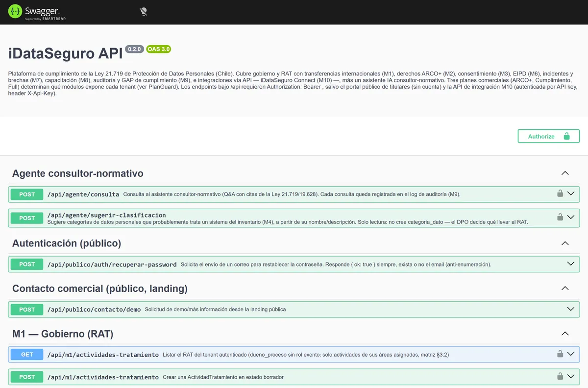Click path of GET /api/m1/actividades-tratamiento
This screenshot has height=388, width=588.
(103, 355)
